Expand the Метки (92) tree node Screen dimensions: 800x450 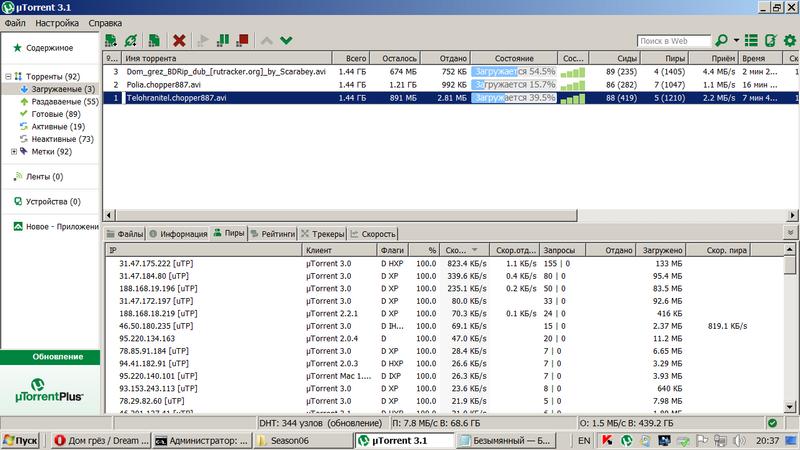(14, 152)
